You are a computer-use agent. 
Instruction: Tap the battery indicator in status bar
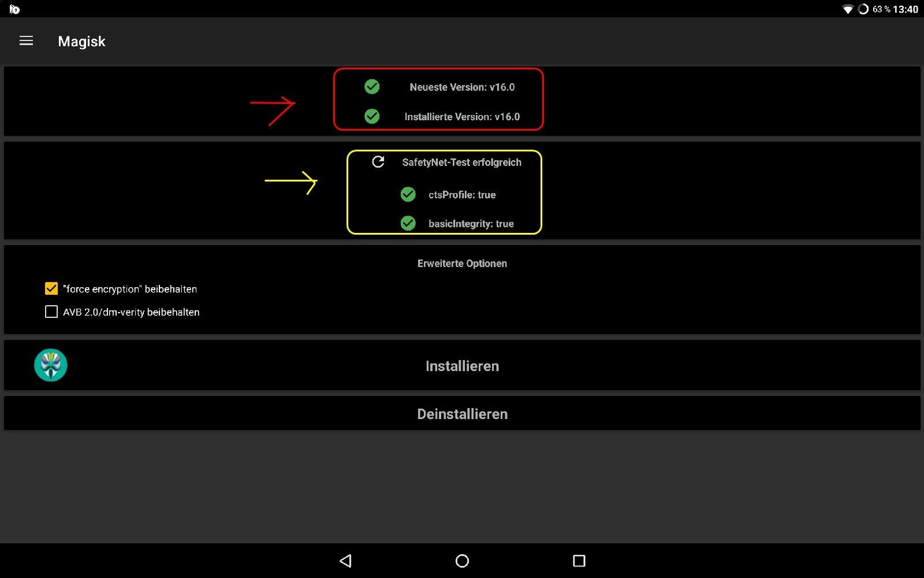click(863, 9)
